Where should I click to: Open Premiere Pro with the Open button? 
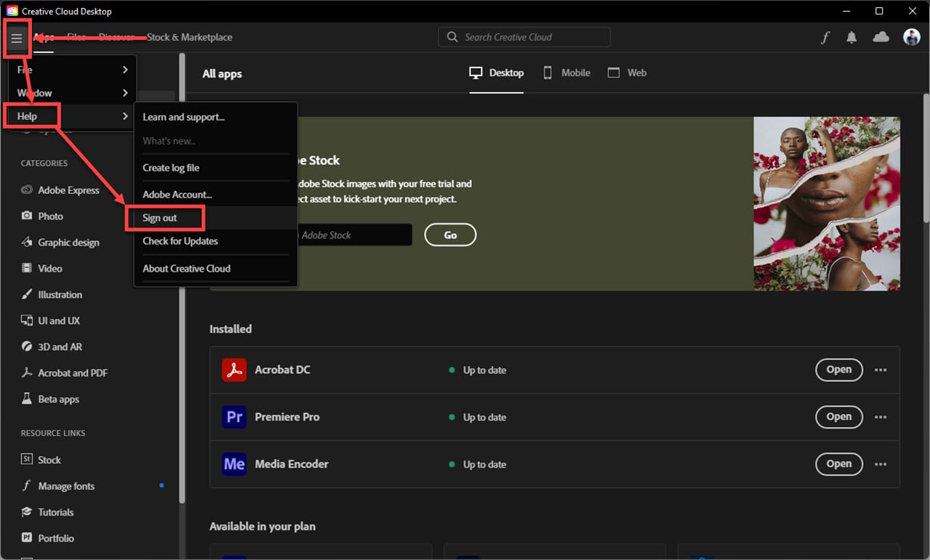[x=838, y=417]
